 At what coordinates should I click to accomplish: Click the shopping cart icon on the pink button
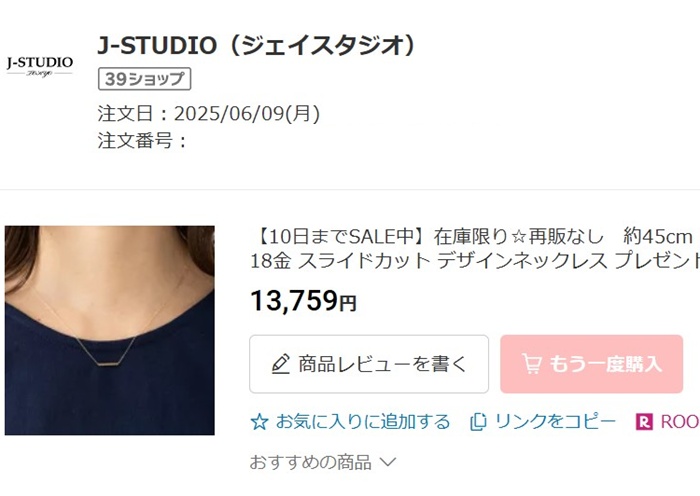(x=531, y=364)
